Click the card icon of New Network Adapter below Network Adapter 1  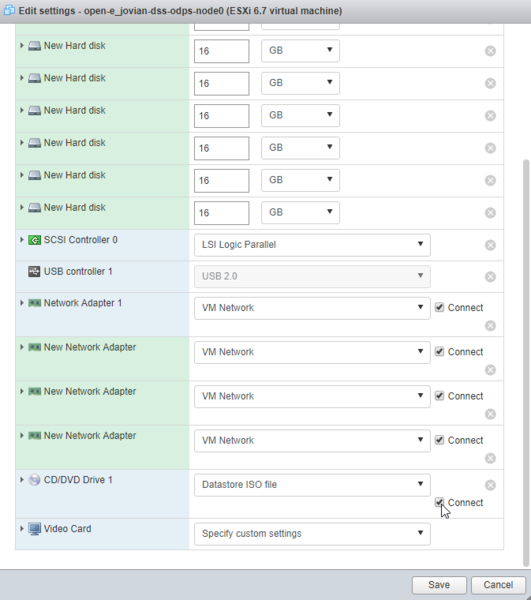(x=34, y=347)
